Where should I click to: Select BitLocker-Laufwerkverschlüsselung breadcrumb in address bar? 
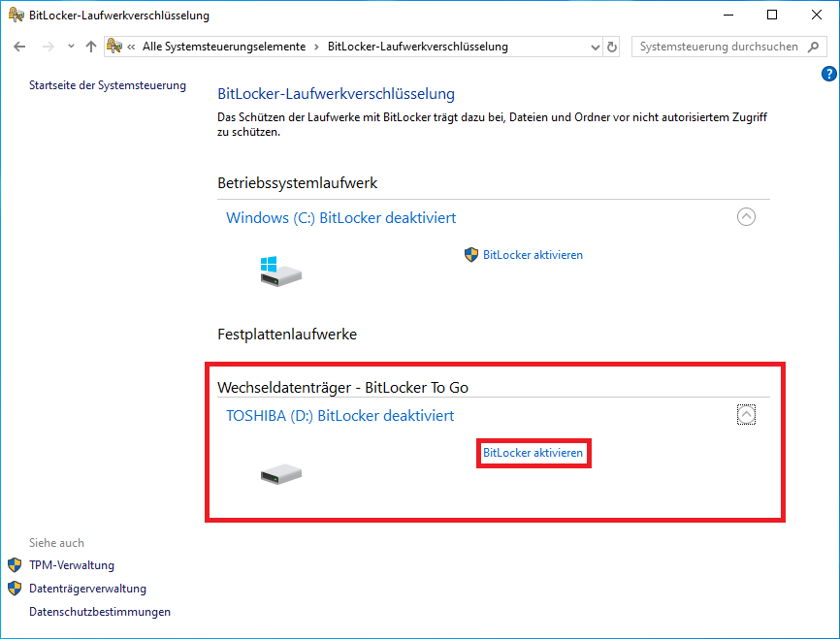point(417,47)
